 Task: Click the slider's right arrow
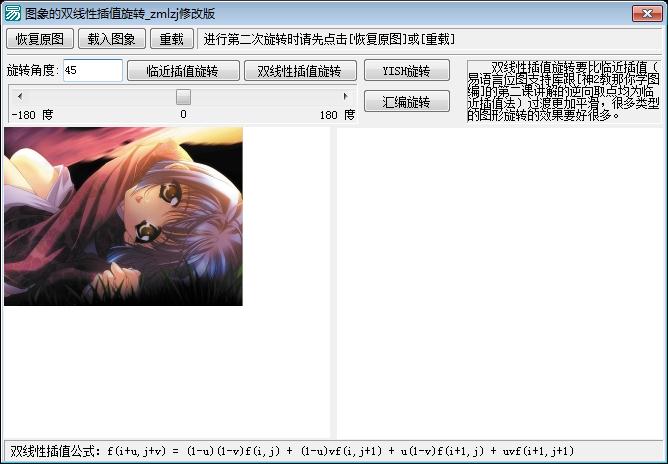point(346,97)
